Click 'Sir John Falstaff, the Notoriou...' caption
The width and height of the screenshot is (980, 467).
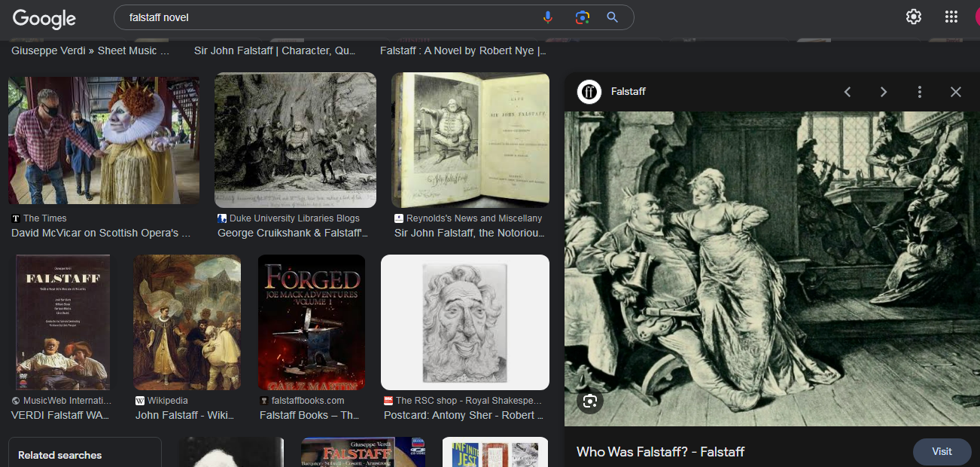click(470, 233)
